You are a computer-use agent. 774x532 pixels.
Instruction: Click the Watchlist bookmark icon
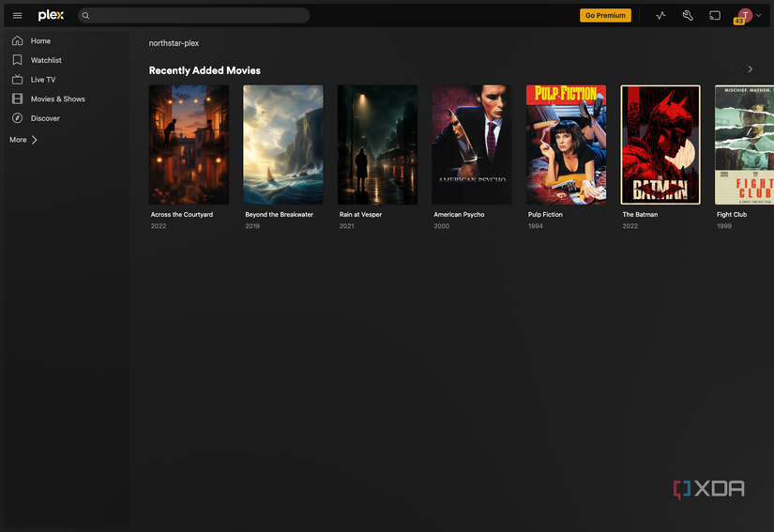point(17,60)
